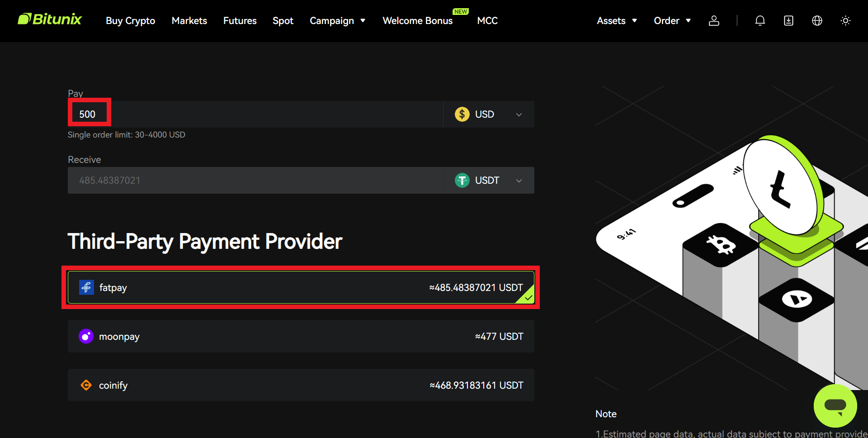
Task: Click the moonpay provider logo
Action: (86, 336)
